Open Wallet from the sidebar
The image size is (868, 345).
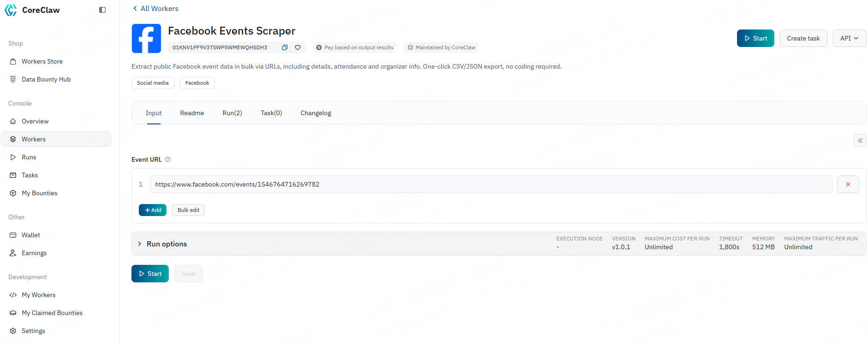tap(31, 235)
